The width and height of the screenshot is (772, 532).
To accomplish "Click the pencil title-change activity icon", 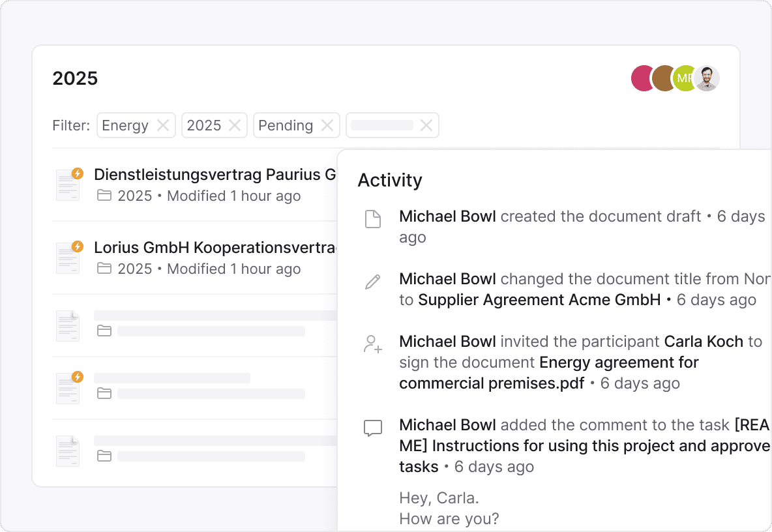I will (372, 282).
